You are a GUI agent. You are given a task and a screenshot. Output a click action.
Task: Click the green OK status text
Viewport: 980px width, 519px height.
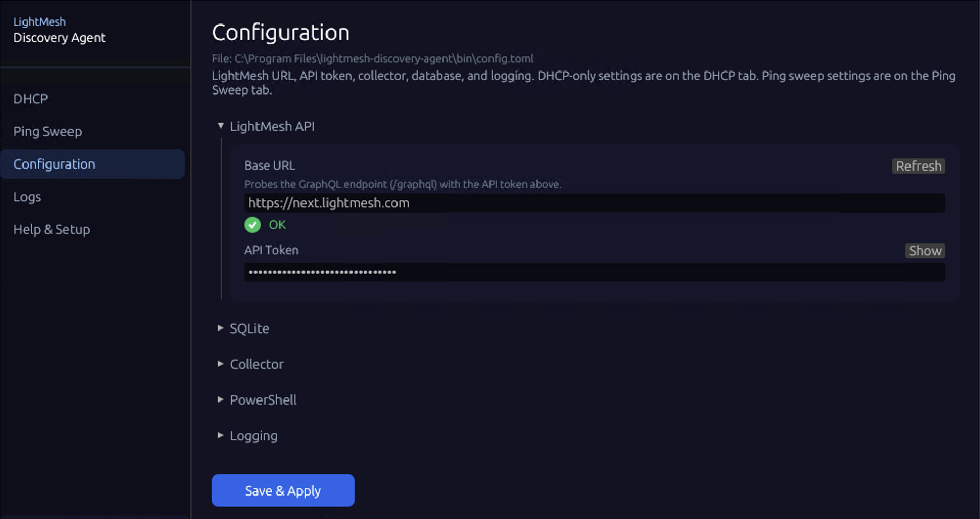click(277, 225)
